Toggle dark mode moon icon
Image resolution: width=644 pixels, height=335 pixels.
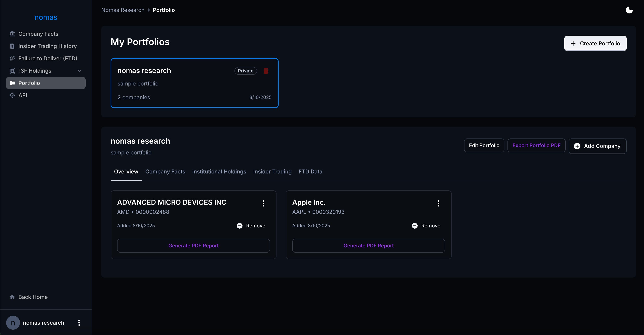tap(629, 10)
